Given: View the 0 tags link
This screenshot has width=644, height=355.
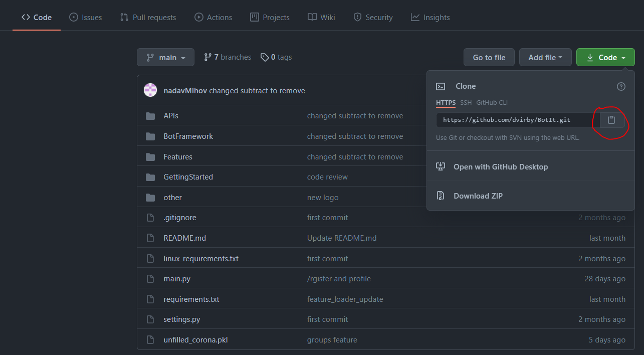Looking at the screenshot, I should click(x=276, y=57).
